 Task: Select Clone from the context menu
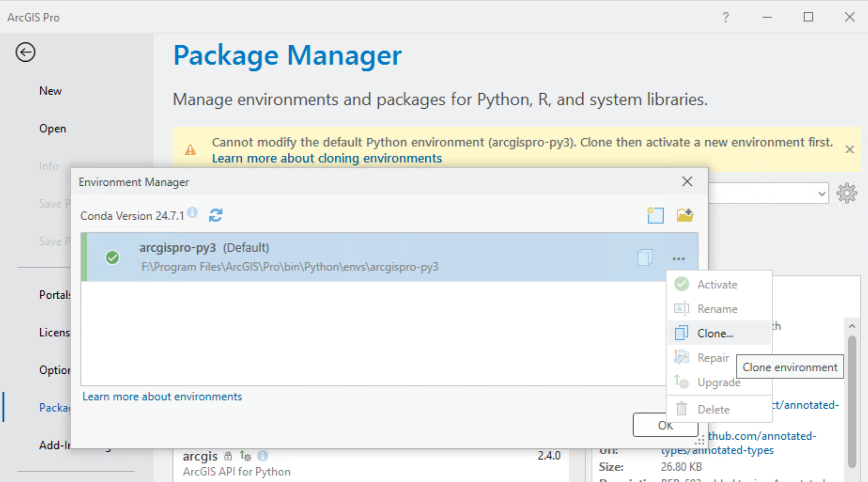(714, 333)
